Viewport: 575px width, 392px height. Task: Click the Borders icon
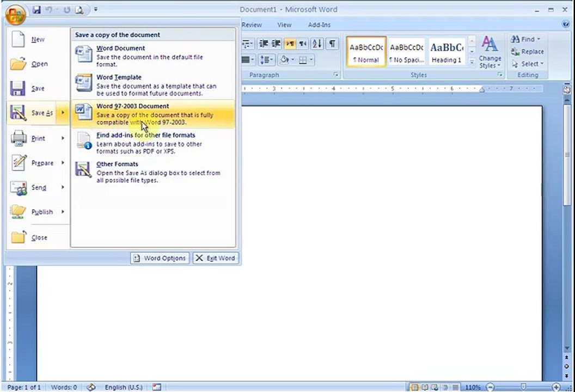pos(303,60)
